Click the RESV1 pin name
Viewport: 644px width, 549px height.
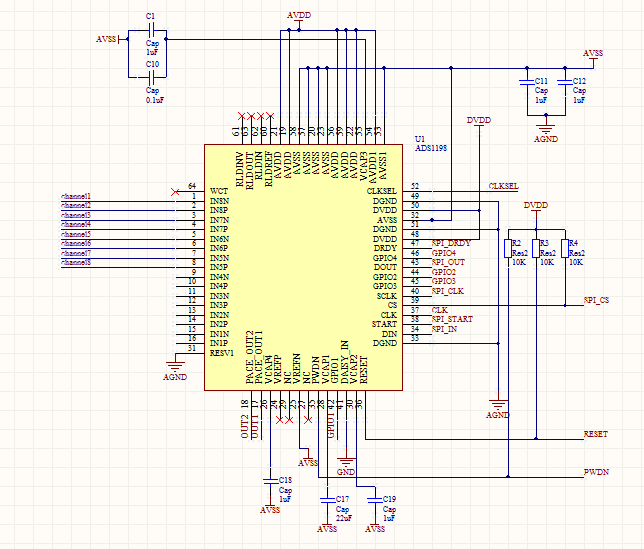pos(221,353)
